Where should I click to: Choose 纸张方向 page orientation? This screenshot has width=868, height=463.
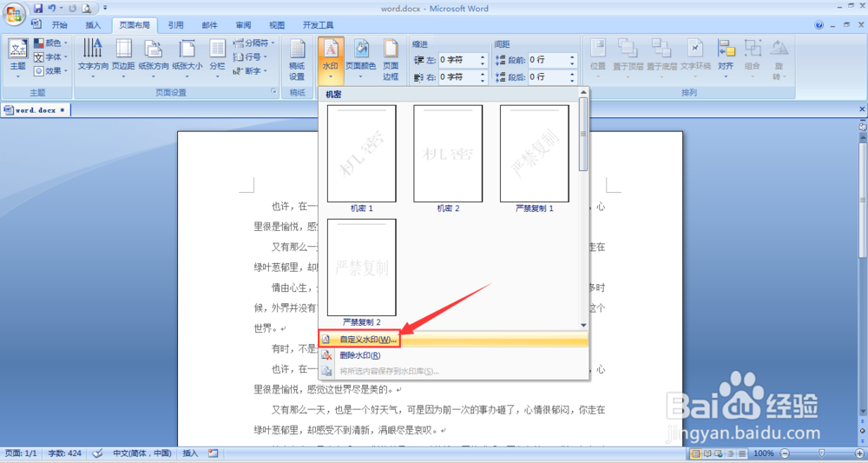tap(154, 59)
